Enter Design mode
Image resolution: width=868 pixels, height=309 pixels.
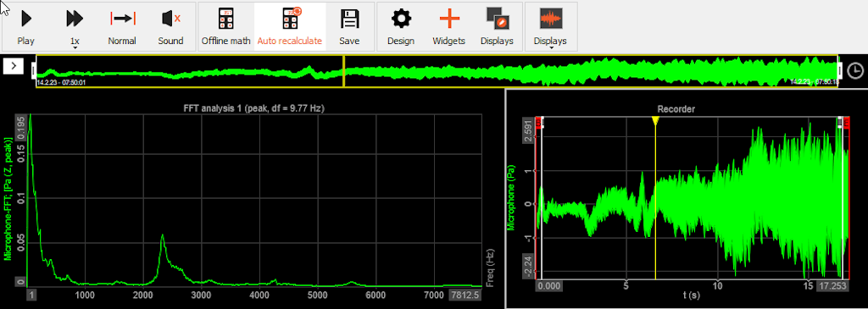pos(401,26)
